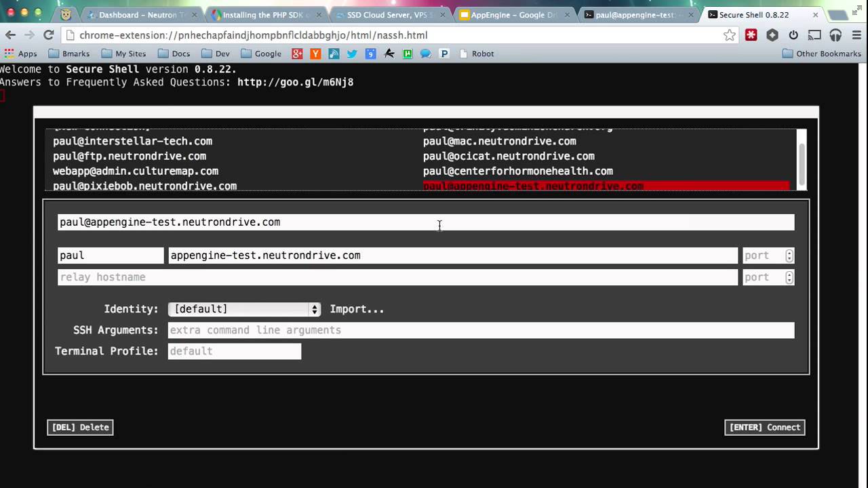Switch to Installing the PHP SDK tab
Image resolution: width=868 pixels, height=488 pixels.
(x=265, y=14)
